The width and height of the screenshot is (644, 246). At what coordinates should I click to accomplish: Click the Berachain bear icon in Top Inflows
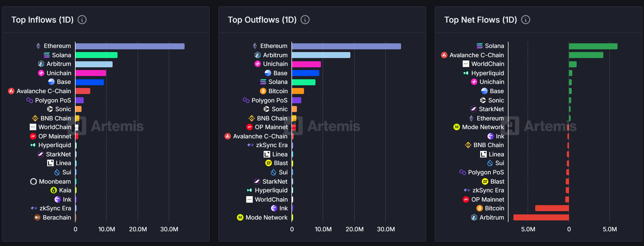tap(37, 217)
